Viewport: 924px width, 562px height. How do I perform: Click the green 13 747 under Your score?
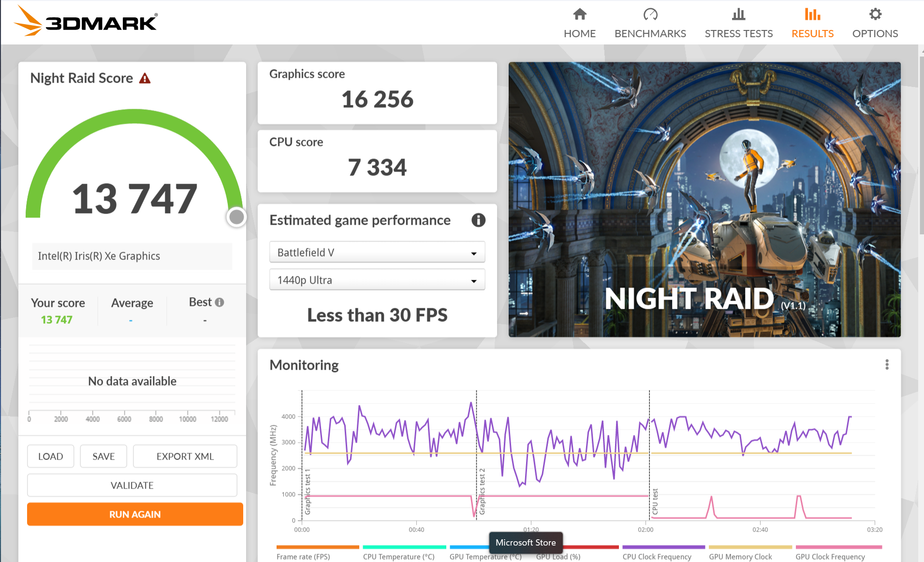tap(57, 320)
